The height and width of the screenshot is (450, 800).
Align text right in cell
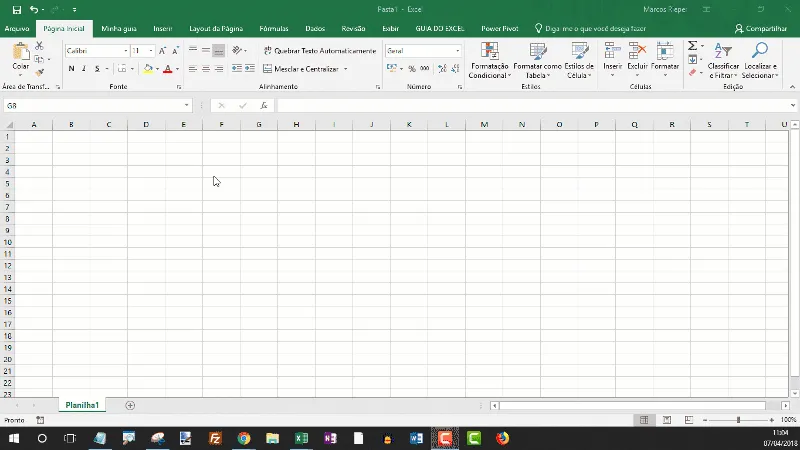(x=219, y=68)
